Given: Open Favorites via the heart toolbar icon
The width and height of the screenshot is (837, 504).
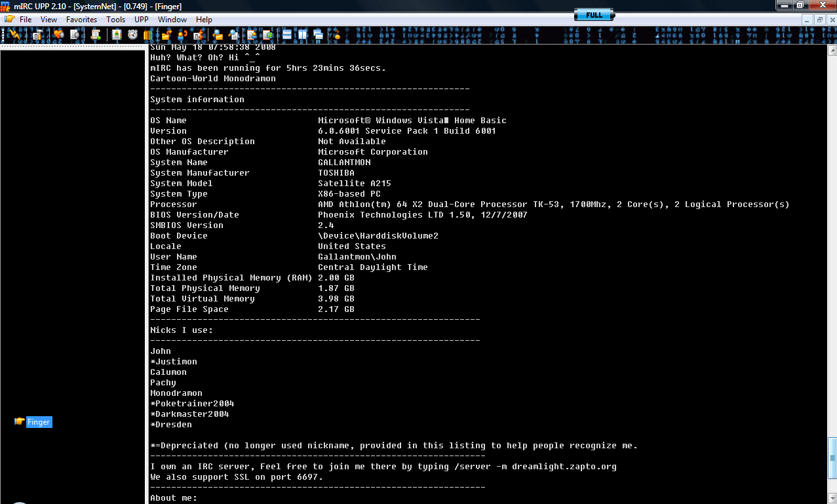Looking at the screenshot, I should click(x=59, y=35).
